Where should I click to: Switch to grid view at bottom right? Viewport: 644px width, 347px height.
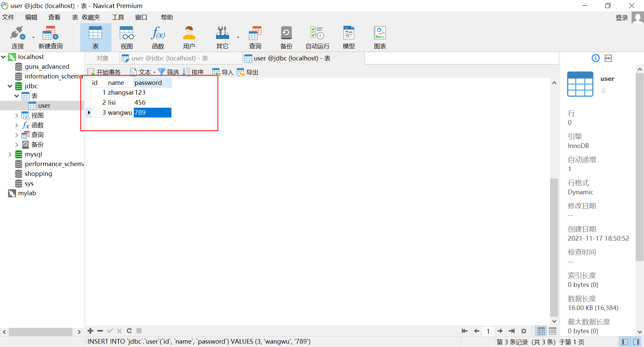click(541, 331)
